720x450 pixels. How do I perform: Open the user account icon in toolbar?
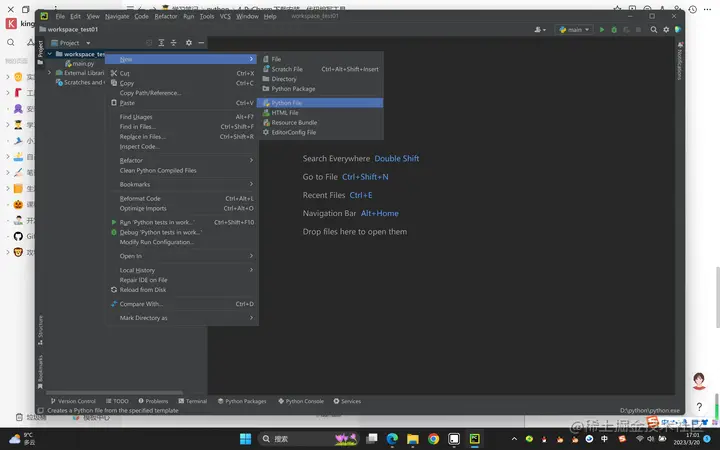540,29
